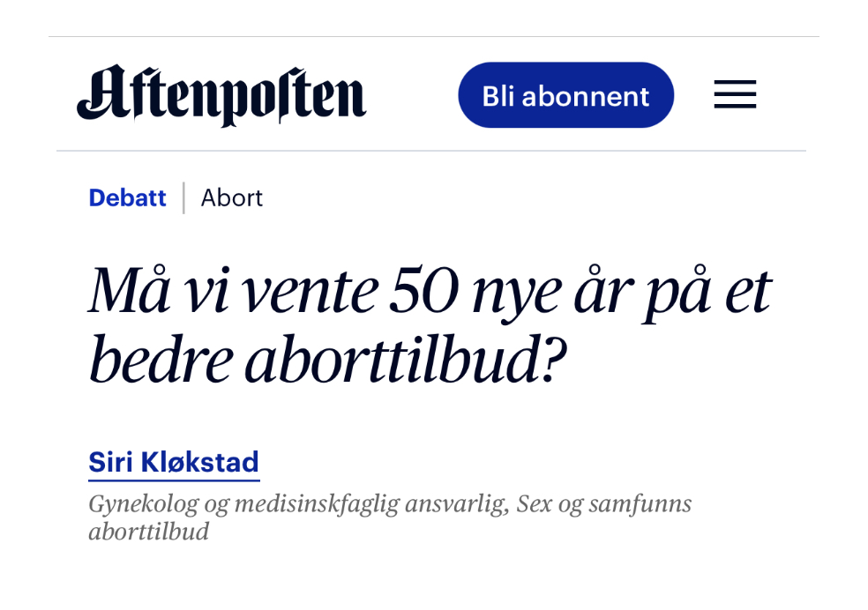Click the divider between Debatt and Abort
The height and width of the screenshot is (610, 868).
point(183,197)
